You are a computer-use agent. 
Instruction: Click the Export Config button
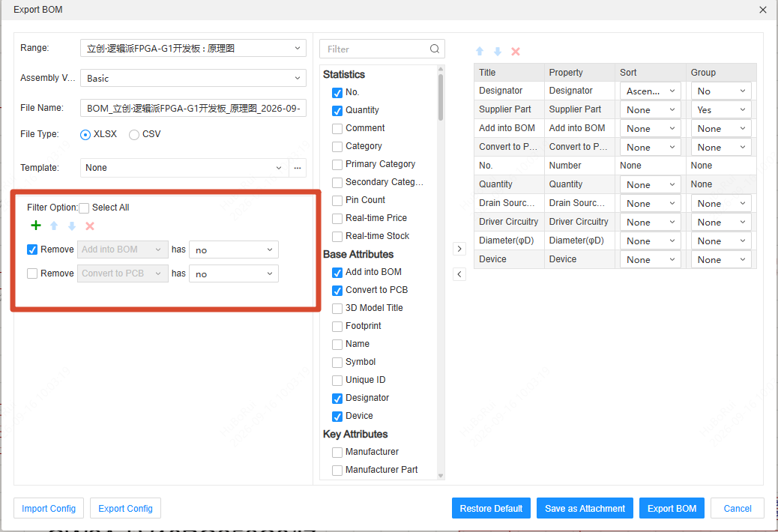click(x=125, y=508)
